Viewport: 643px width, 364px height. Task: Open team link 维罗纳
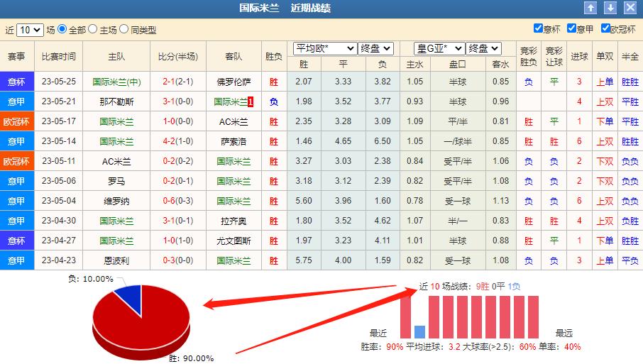pos(116,202)
